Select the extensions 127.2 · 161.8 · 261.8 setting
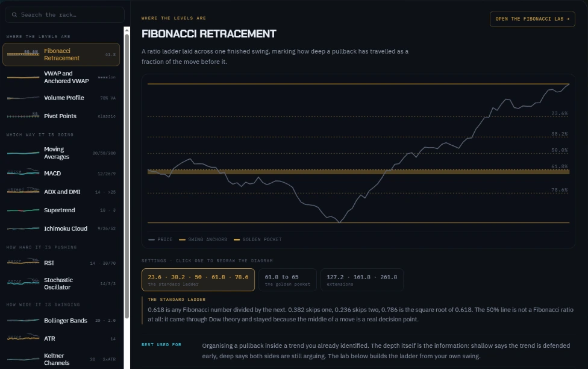Viewport: 588px width, 369px height. tap(362, 280)
